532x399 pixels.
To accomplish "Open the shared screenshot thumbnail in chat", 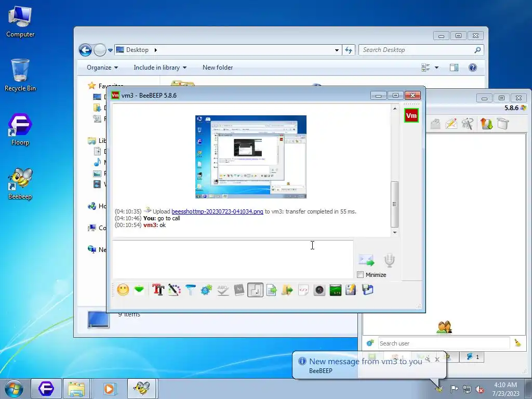I will [x=251, y=157].
